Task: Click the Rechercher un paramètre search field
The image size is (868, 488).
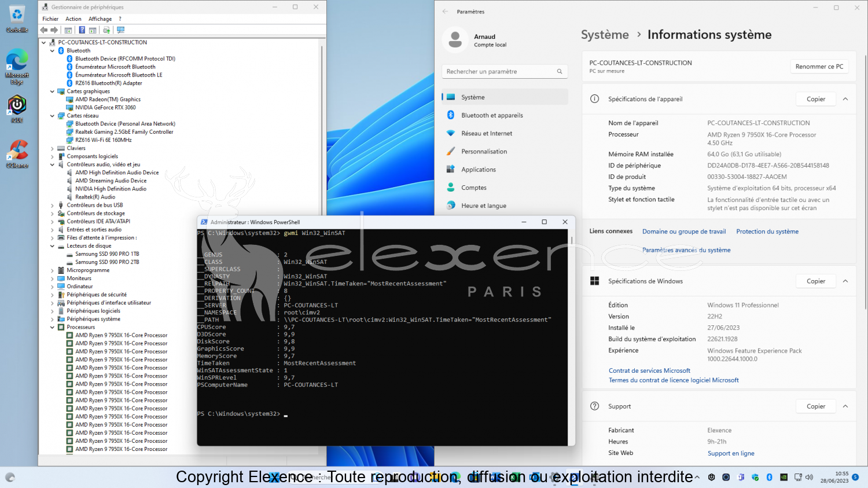Action: [x=505, y=72]
